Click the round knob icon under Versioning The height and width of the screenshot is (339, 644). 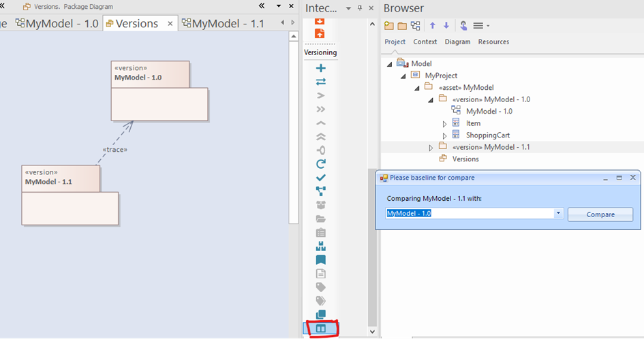pos(321,150)
